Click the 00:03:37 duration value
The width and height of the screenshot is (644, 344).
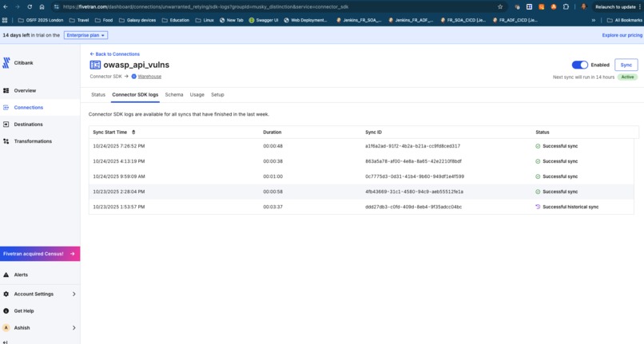[x=272, y=207]
